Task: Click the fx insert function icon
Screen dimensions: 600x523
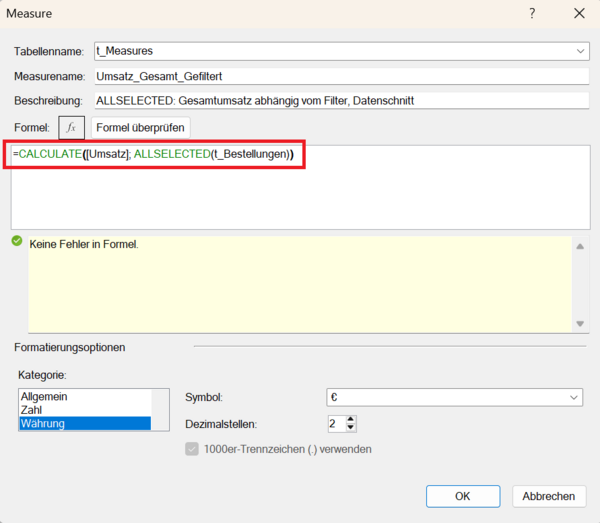Action: [x=71, y=128]
